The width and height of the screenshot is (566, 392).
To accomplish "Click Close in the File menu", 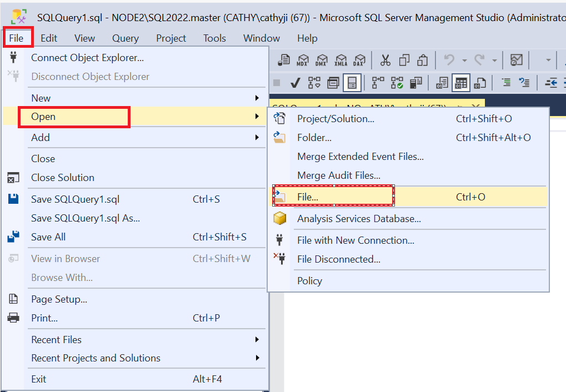I will click(134, 159).
